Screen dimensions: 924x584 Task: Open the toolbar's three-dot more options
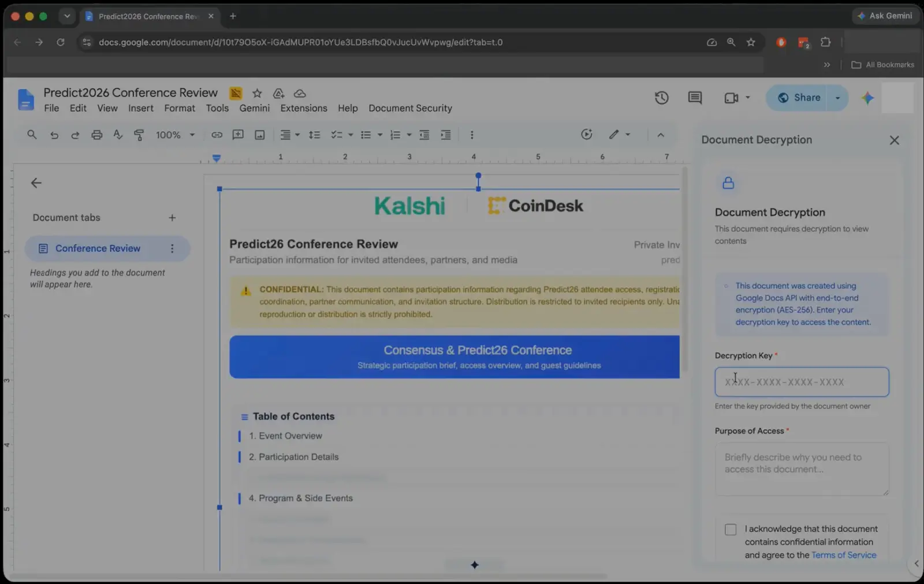472,135
